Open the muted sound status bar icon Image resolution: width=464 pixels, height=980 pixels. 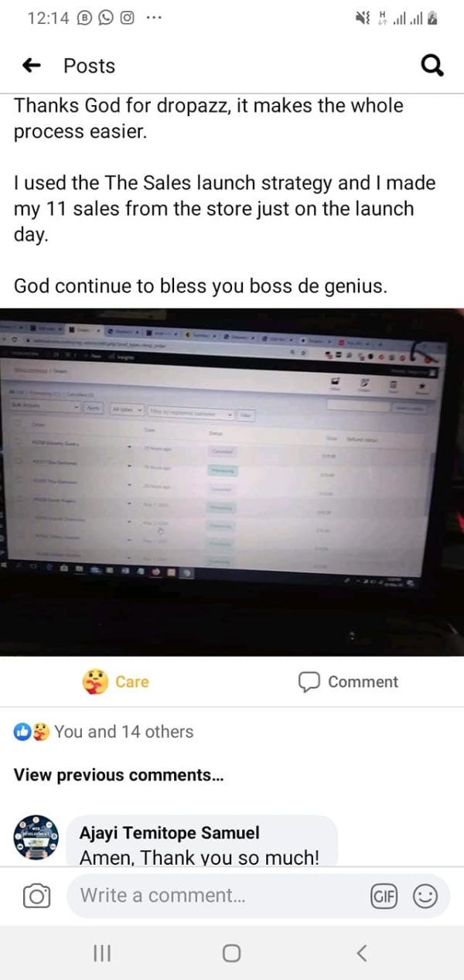tap(361, 19)
